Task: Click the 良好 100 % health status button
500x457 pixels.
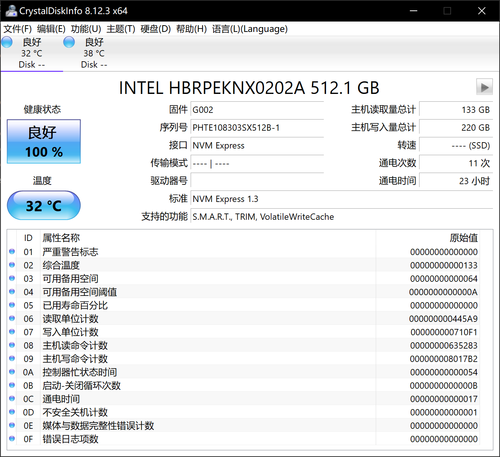Action: [44, 141]
